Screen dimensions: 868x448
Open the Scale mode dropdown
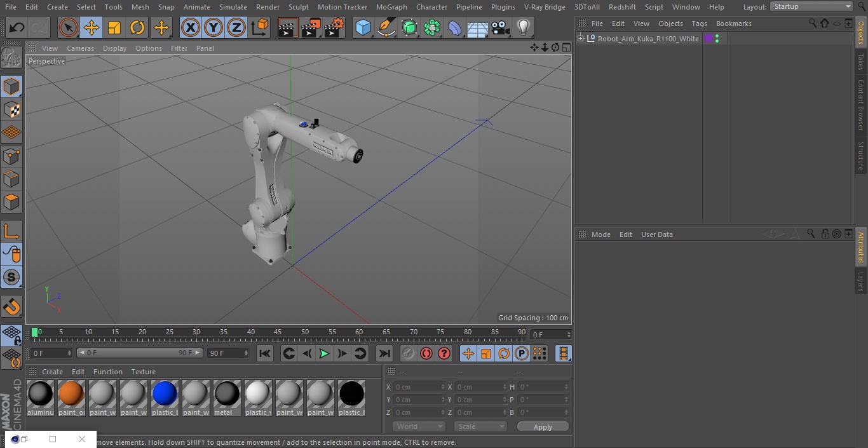[480, 426]
